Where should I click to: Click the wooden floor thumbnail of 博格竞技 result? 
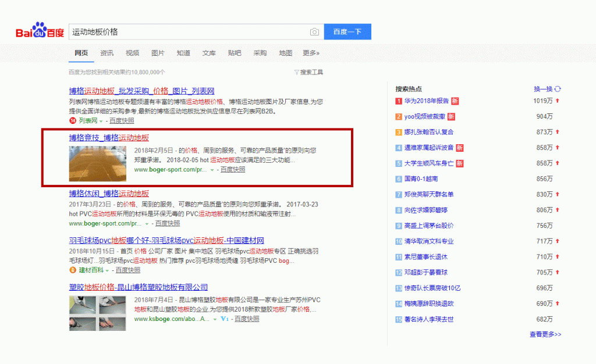click(x=98, y=163)
